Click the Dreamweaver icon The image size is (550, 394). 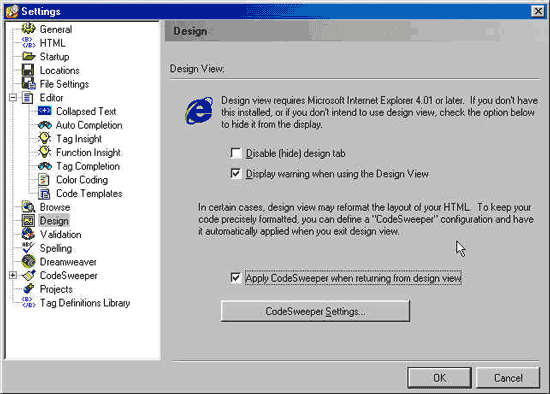pos(28,261)
